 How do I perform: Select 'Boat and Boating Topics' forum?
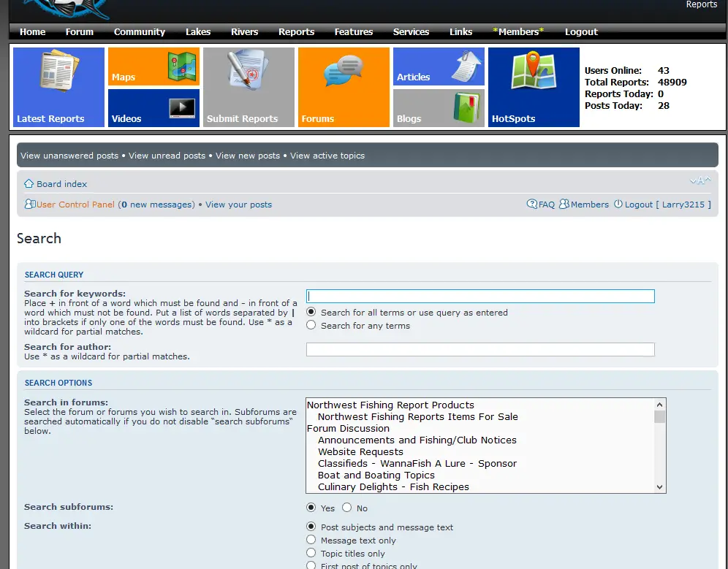click(376, 476)
